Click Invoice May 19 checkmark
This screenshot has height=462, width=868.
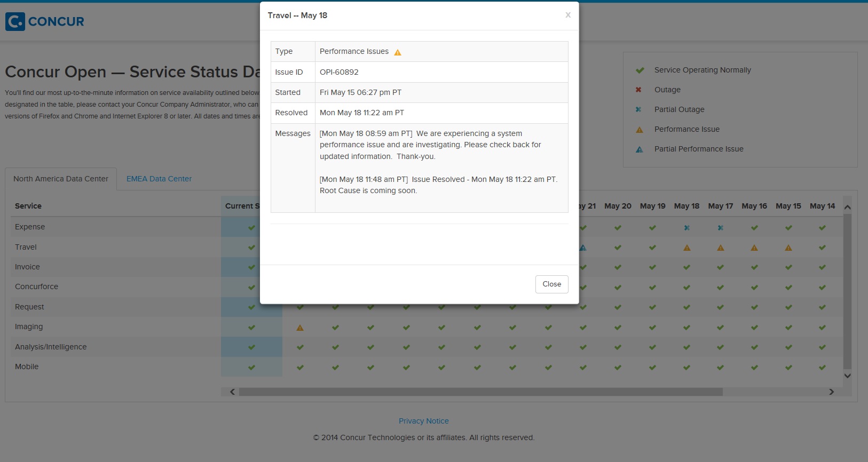point(652,267)
